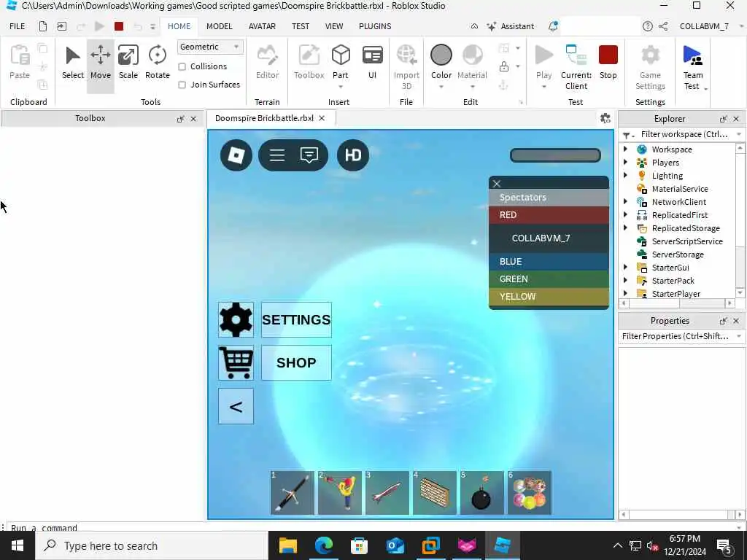Equip the rocket launcher in slot 3
Image resolution: width=747 pixels, height=560 pixels.
pos(387,493)
